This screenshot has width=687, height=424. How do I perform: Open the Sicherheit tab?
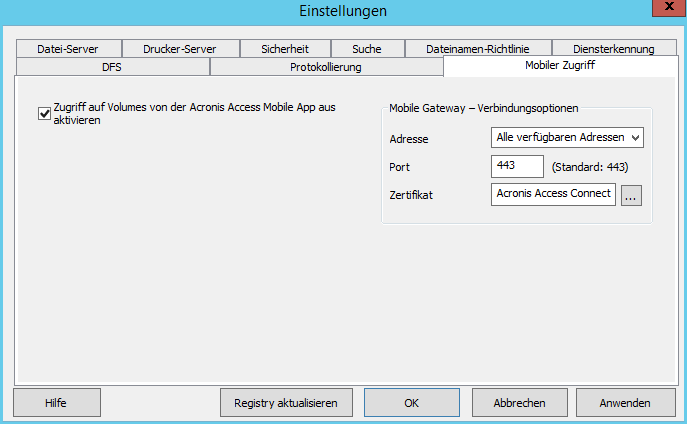coord(285,49)
